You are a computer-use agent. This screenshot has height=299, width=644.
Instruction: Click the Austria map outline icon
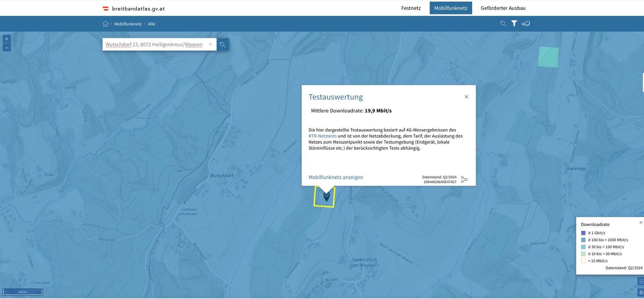(x=526, y=24)
